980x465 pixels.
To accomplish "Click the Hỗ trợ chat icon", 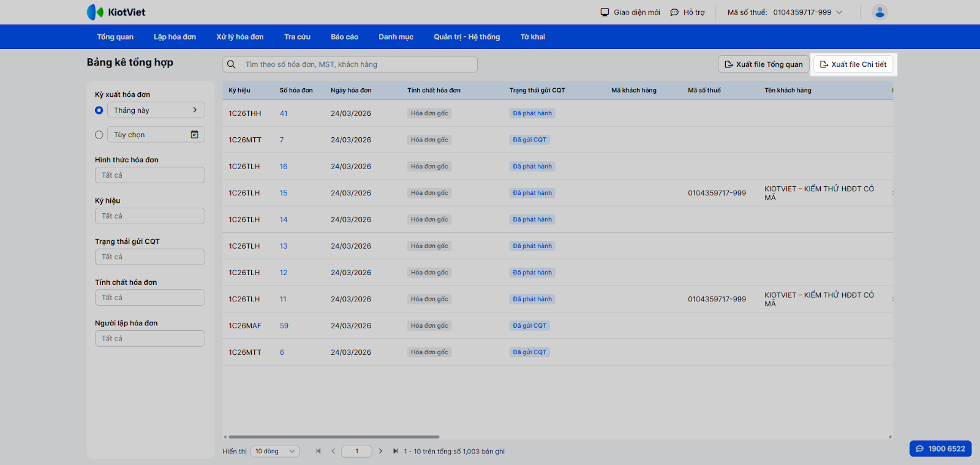I will point(674,12).
